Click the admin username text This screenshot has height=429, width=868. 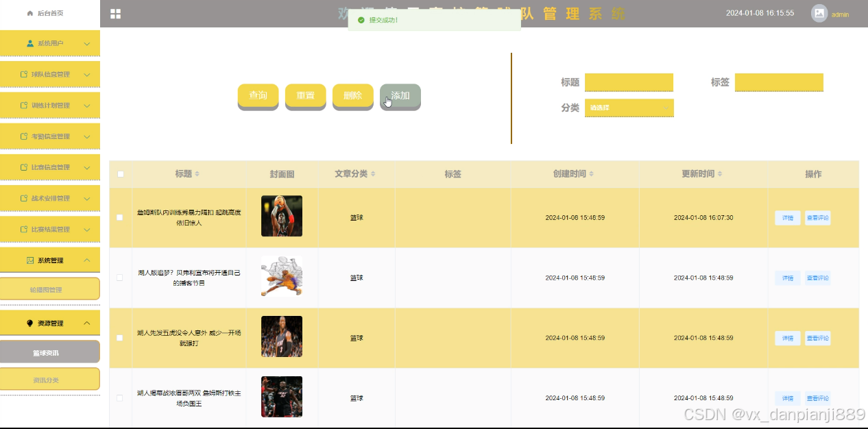(840, 14)
